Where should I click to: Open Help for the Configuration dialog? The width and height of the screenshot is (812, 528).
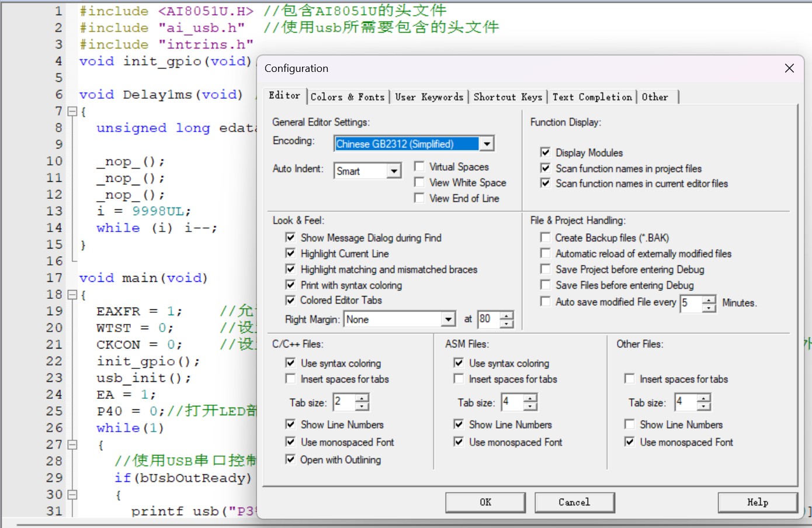pyautogui.click(x=758, y=502)
